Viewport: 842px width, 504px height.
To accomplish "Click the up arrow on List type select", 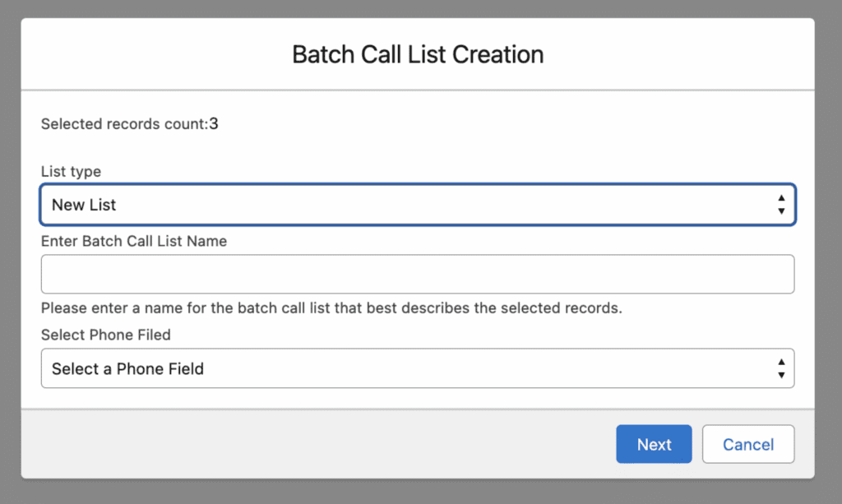I will coord(780,199).
